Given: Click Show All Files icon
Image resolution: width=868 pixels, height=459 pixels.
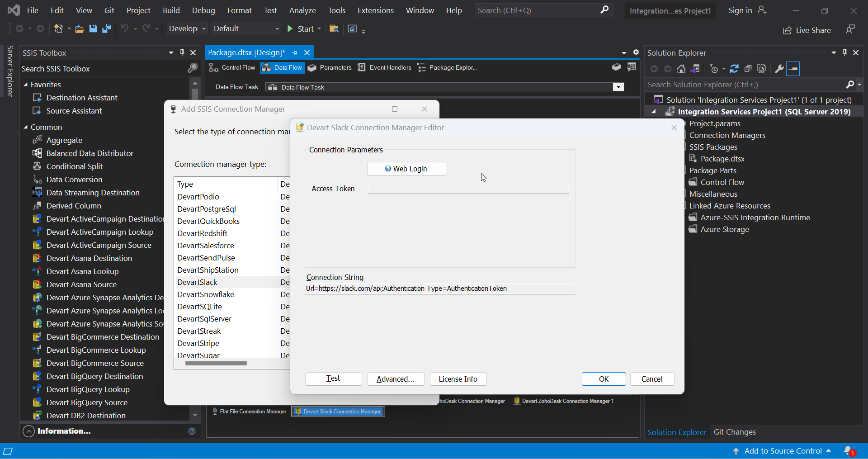Looking at the screenshot, I should tap(762, 69).
